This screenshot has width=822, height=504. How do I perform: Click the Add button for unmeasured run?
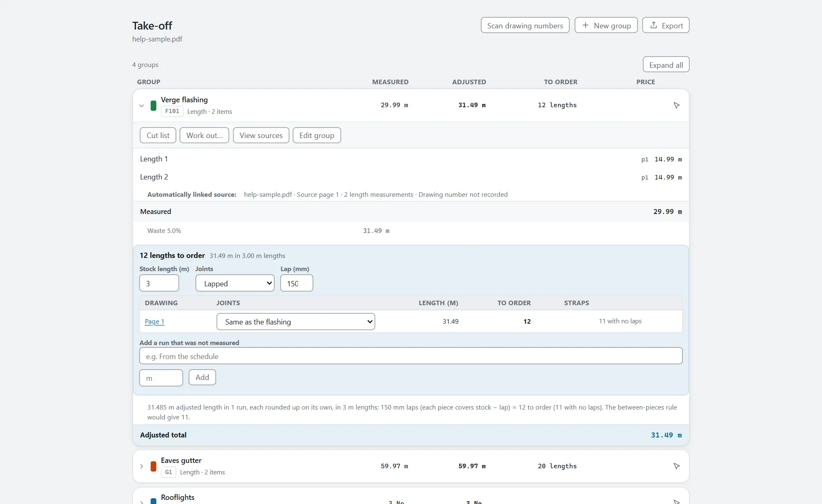(x=202, y=377)
